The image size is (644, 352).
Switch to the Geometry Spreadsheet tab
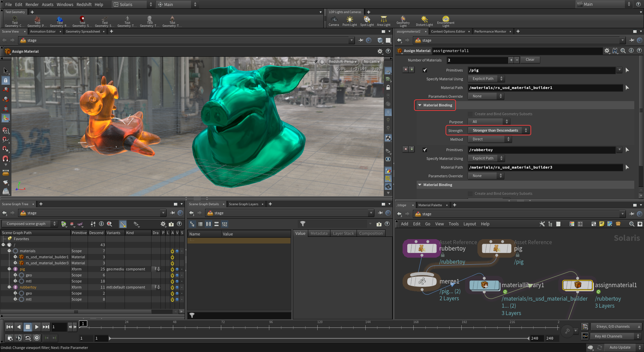tap(83, 32)
